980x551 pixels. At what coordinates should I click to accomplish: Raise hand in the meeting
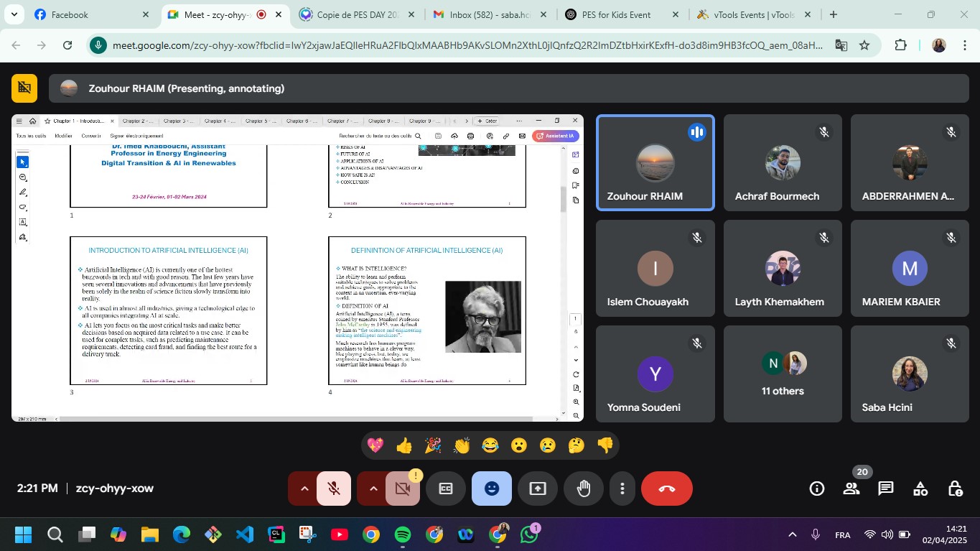pos(584,489)
